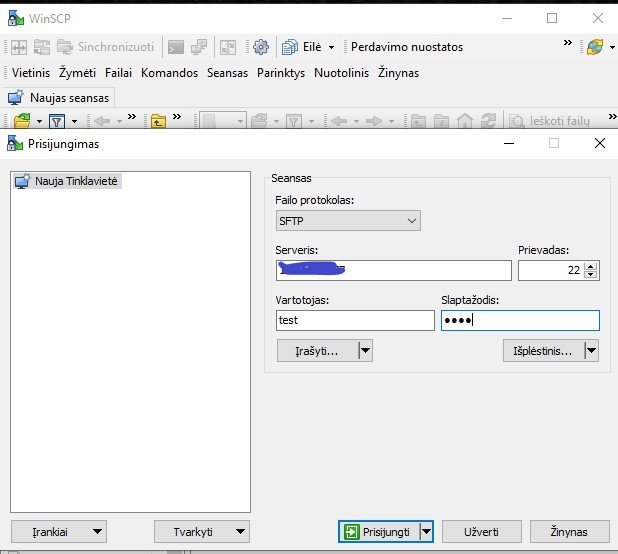This screenshot has width=618, height=554.
Task: Open the local open folder dropdown arrow
Action: click(39, 121)
